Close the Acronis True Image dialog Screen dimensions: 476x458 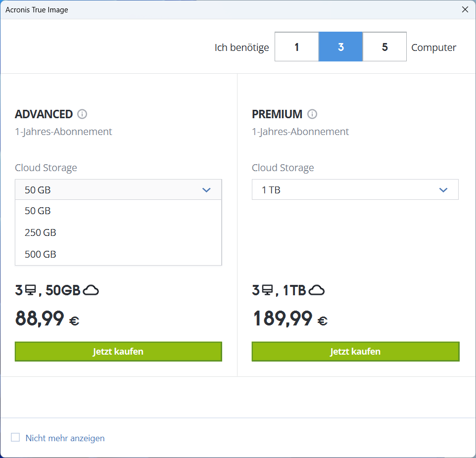point(465,10)
